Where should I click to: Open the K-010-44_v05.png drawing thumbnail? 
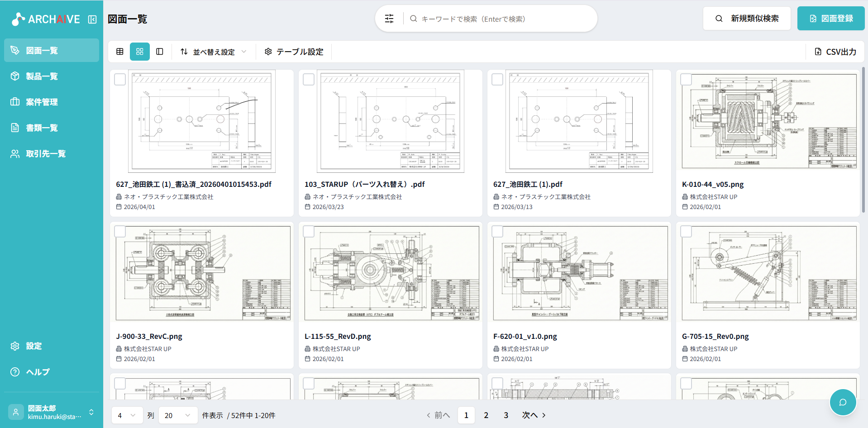[768, 121]
